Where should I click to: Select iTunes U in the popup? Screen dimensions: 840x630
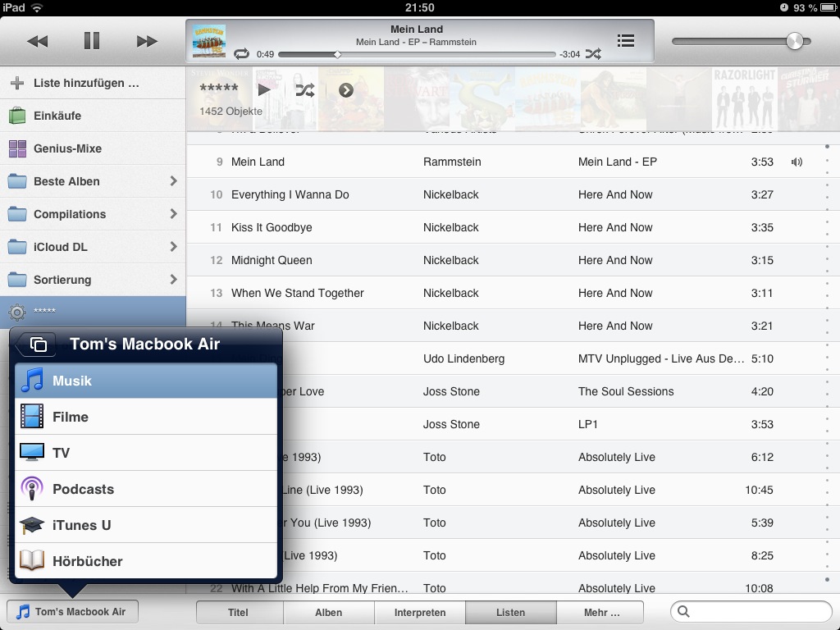pos(146,525)
